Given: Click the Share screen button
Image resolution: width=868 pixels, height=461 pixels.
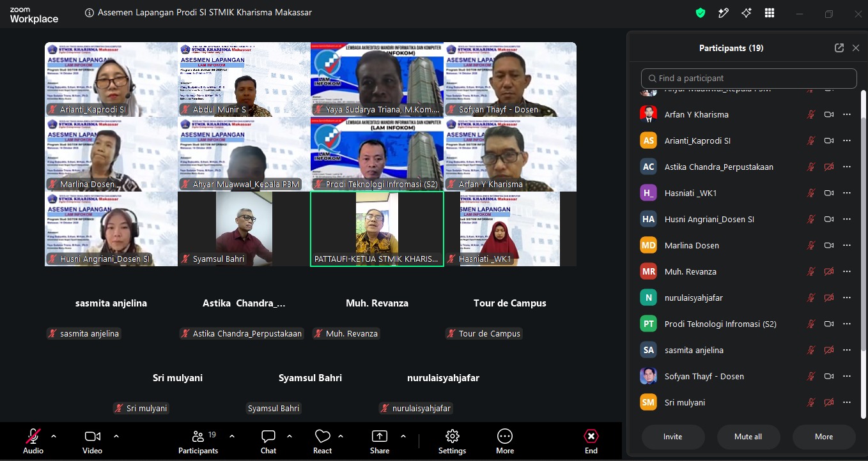Looking at the screenshot, I should (x=380, y=441).
